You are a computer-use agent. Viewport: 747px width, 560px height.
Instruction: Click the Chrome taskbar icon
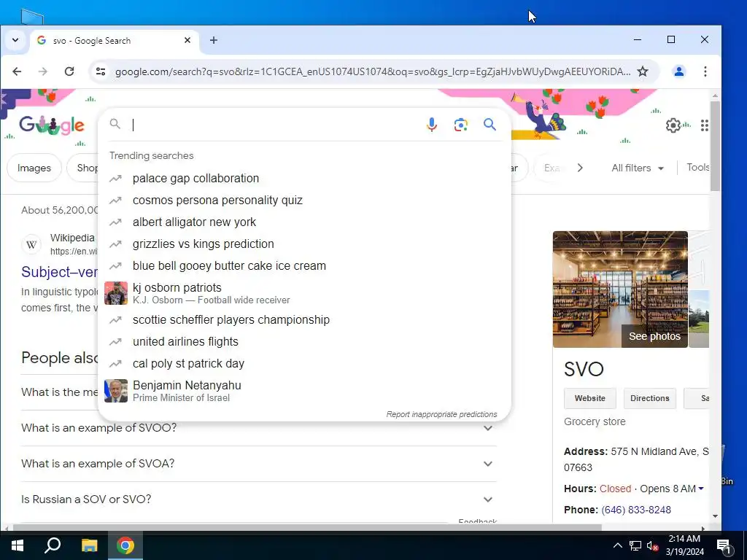click(x=125, y=545)
